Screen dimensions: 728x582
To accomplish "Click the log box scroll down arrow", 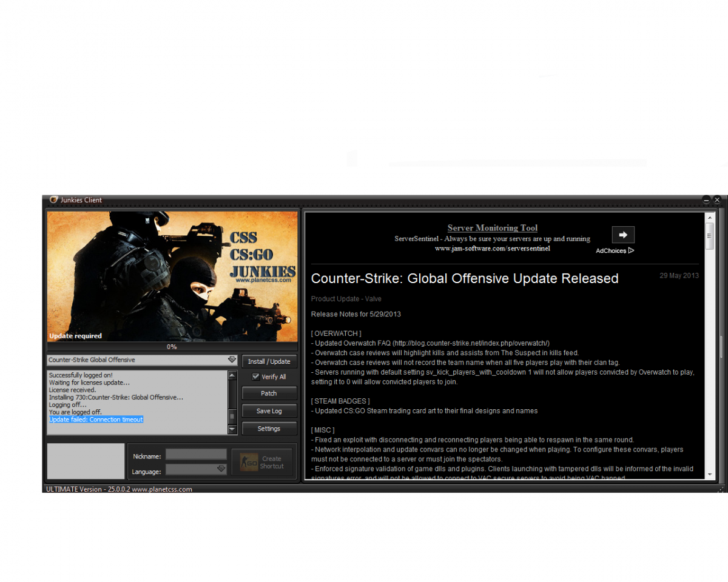I will (x=232, y=429).
